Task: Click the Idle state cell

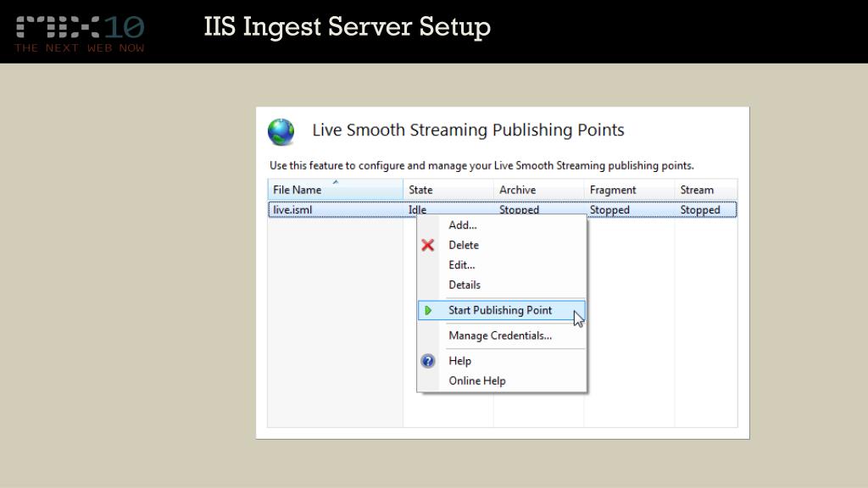Action: click(x=417, y=210)
